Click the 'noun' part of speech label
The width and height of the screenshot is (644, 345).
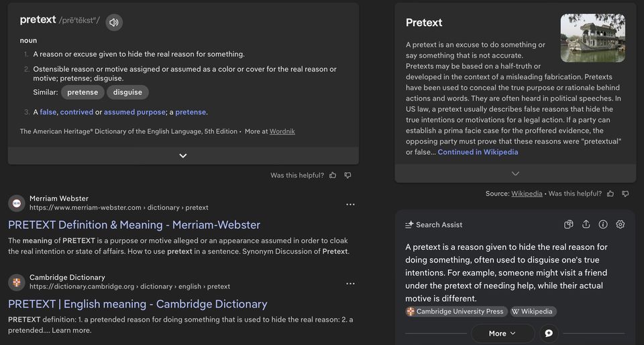pos(28,40)
